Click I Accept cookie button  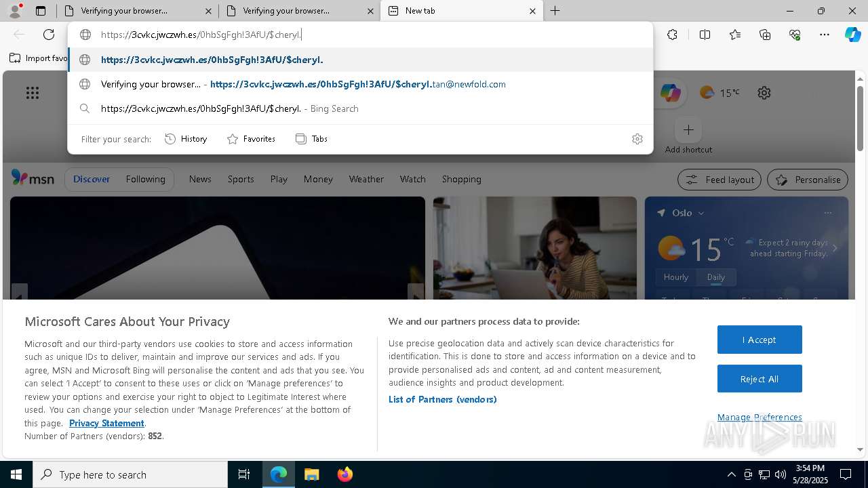click(x=759, y=340)
